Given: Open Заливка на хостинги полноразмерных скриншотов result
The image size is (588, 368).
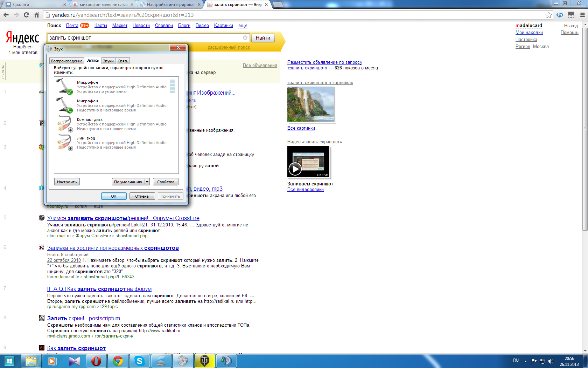Looking at the screenshot, I should (x=113, y=248).
